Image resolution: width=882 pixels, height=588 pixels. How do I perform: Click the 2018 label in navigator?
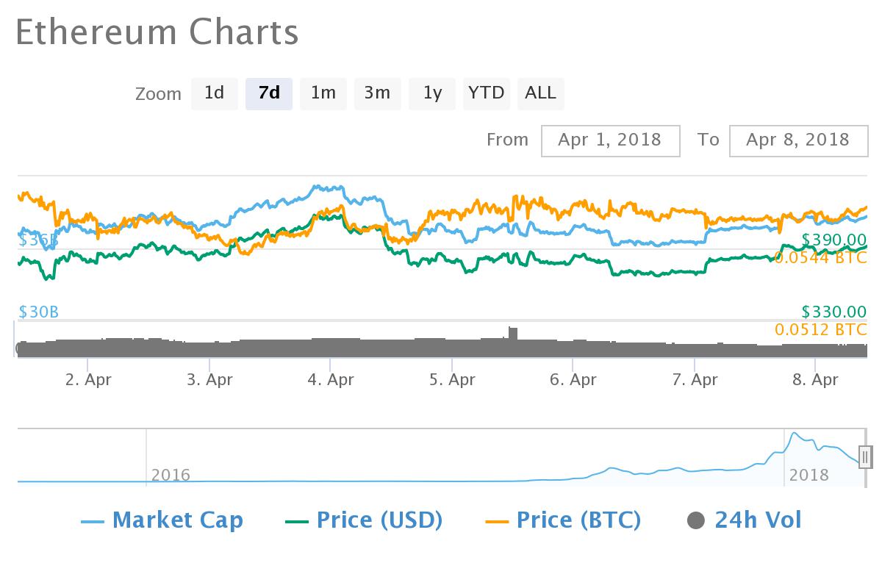[x=808, y=475]
